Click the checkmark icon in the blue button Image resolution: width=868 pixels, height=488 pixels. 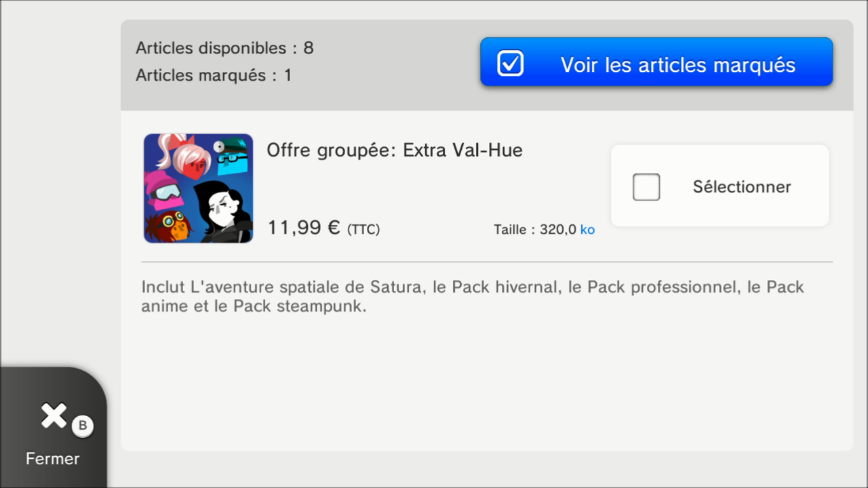click(510, 64)
